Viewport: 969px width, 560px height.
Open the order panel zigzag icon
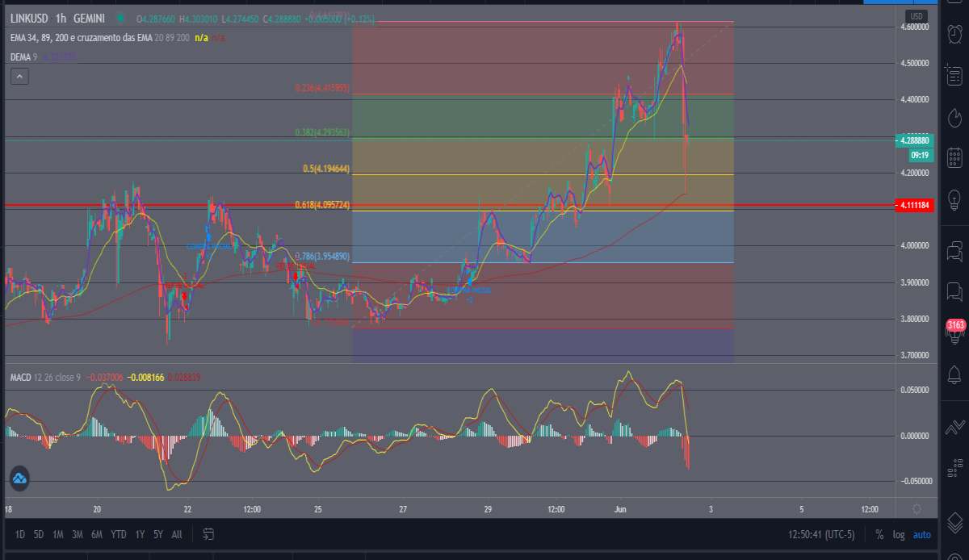pyautogui.click(x=956, y=426)
